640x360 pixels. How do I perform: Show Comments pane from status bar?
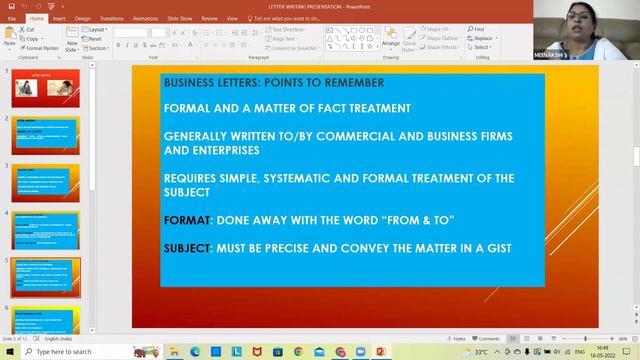486,339
